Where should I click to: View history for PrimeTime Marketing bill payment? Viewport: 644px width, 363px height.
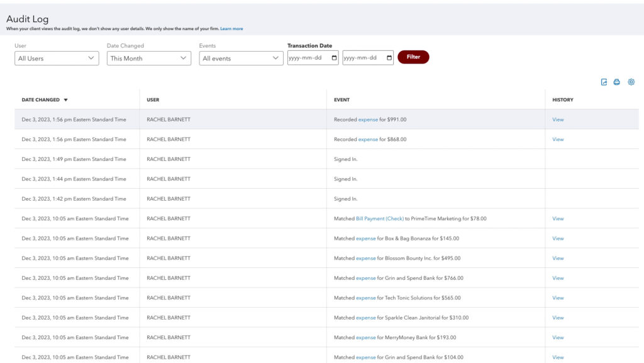tap(558, 218)
